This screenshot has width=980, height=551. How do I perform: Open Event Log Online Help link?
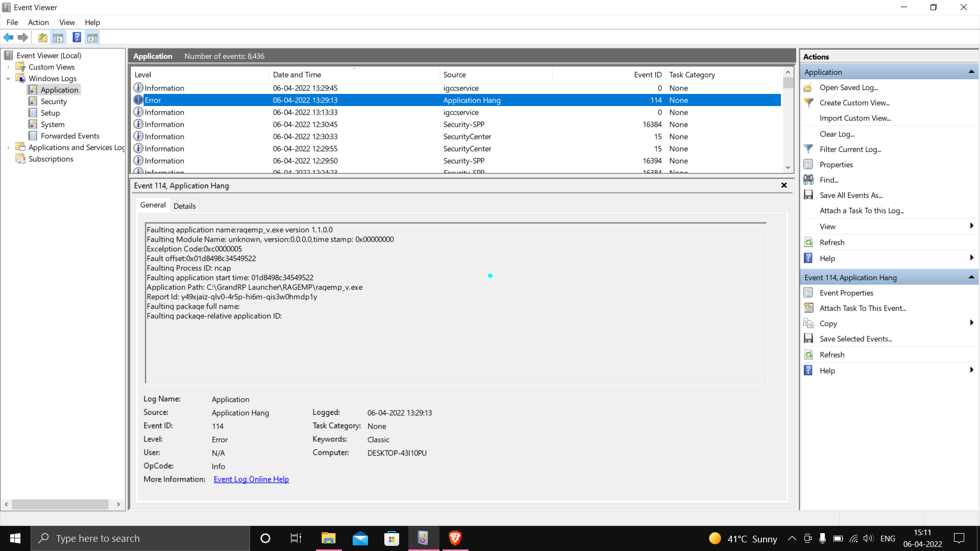[x=251, y=479]
